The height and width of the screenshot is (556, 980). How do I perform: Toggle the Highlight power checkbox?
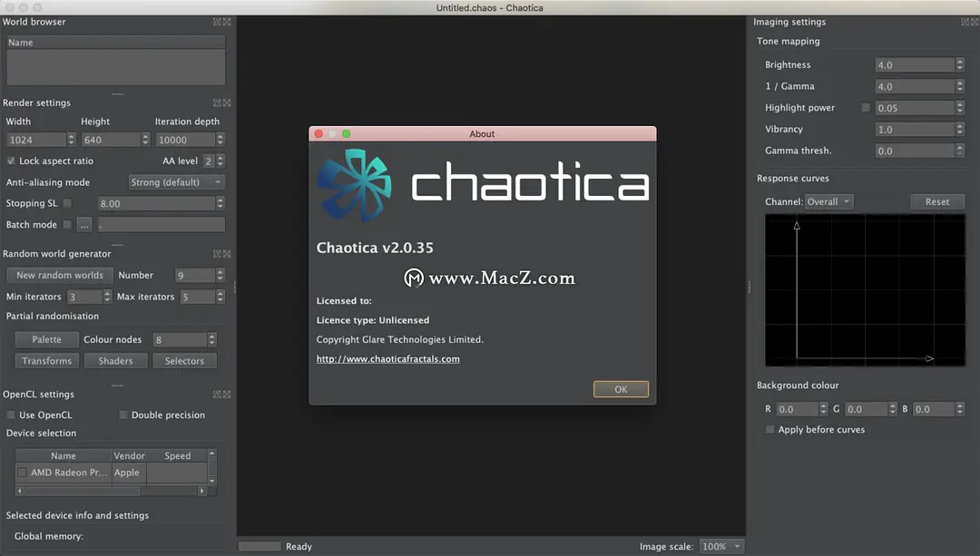[866, 107]
